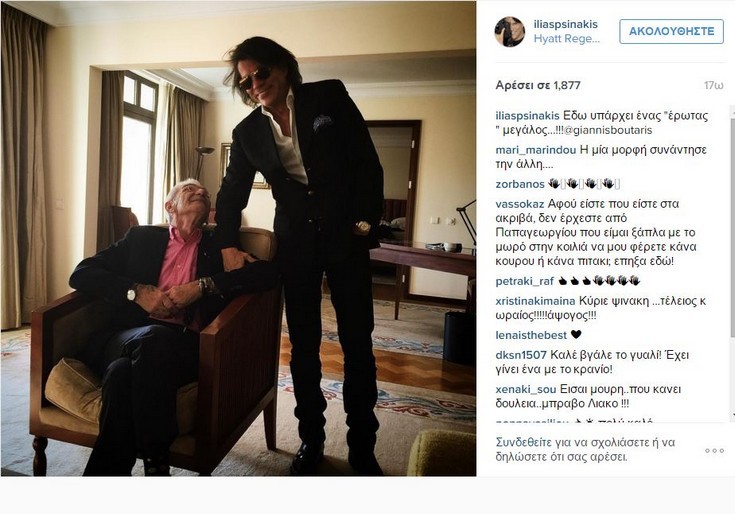Visit lenaisthebest commenter profile
This screenshot has width=735, height=514.
coord(531,335)
